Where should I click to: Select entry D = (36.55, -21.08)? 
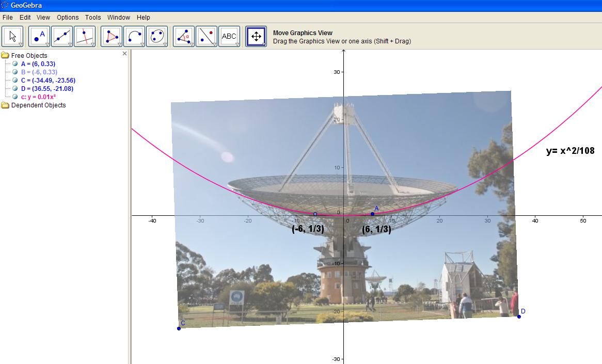point(47,88)
